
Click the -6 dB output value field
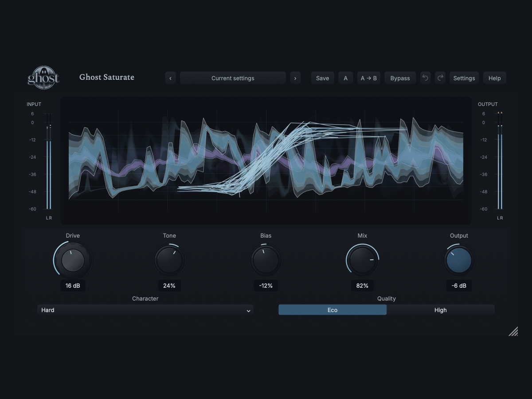tap(459, 286)
